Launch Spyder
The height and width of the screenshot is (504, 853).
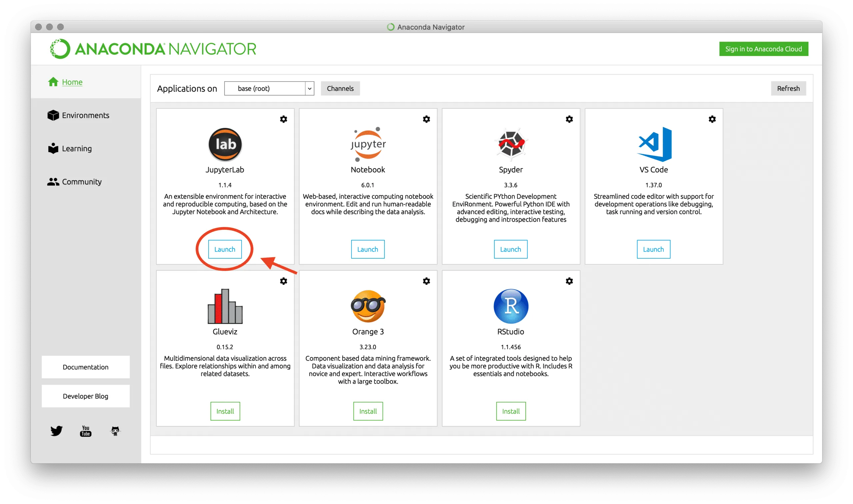tap(510, 249)
